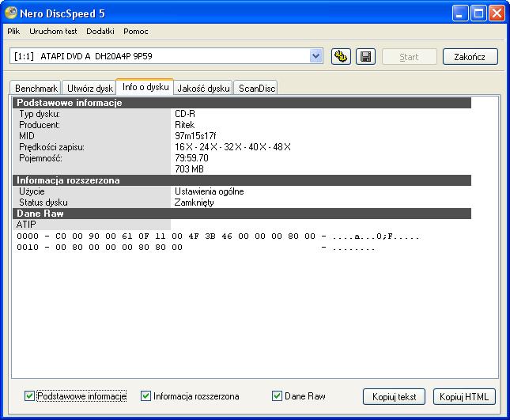Toggle Podstawowe informacje checkbox

pos(29,396)
